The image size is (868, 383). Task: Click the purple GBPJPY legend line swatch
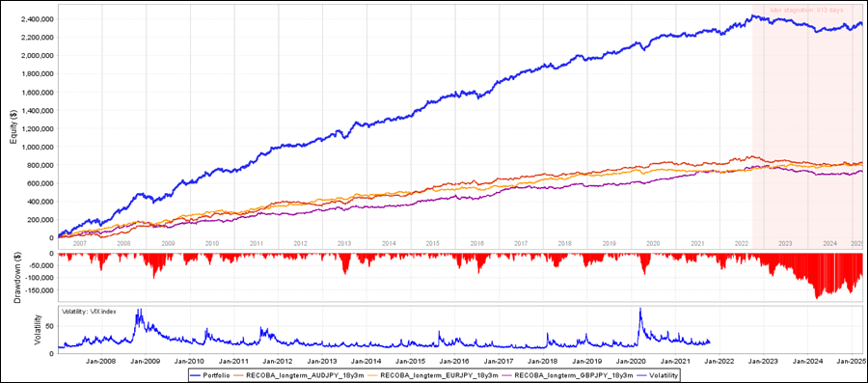507,376
